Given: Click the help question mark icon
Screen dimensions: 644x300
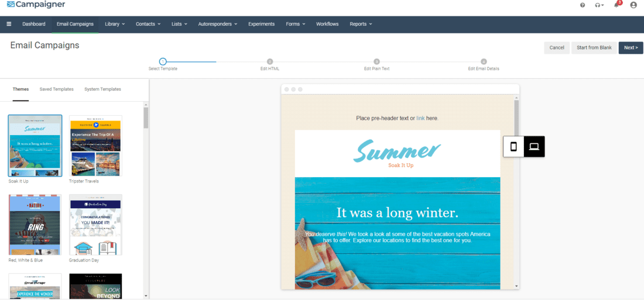Looking at the screenshot, I should 583,5.
